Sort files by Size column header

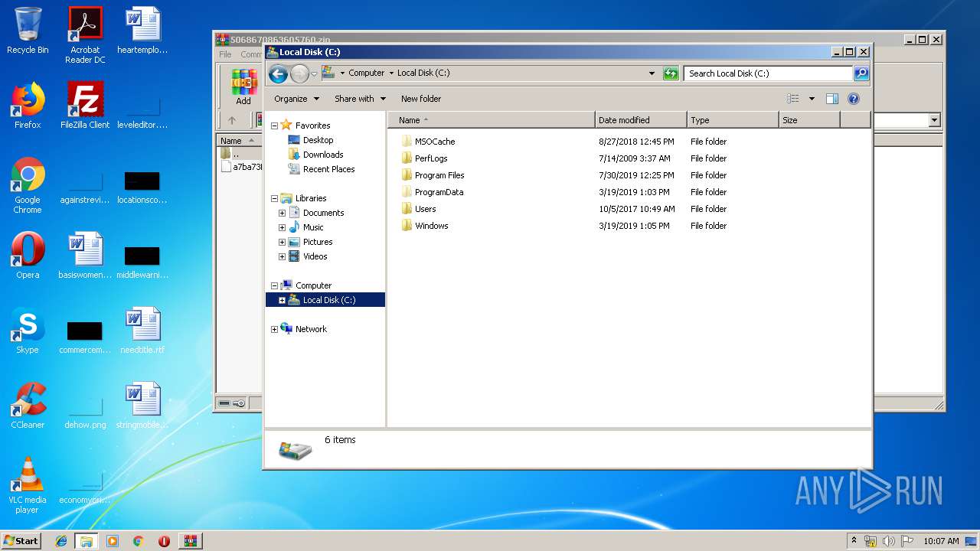click(809, 120)
